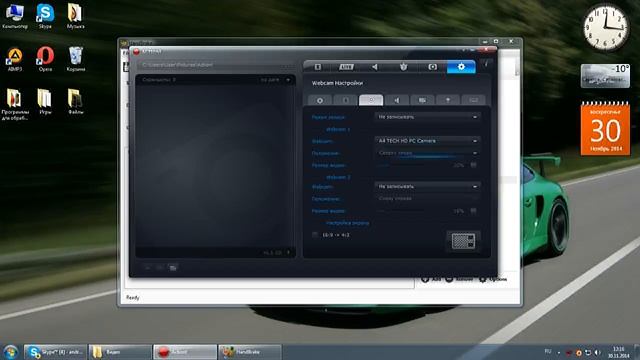640x360 pixels.
Task: Open the recording mode dropdown 'Не записывать'
Action: point(427,117)
